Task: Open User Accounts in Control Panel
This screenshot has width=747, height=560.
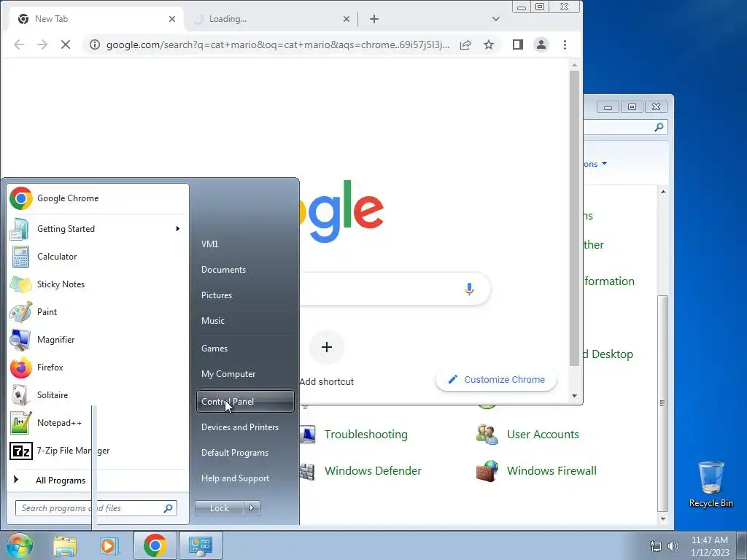Action: [x=543, y=435]
